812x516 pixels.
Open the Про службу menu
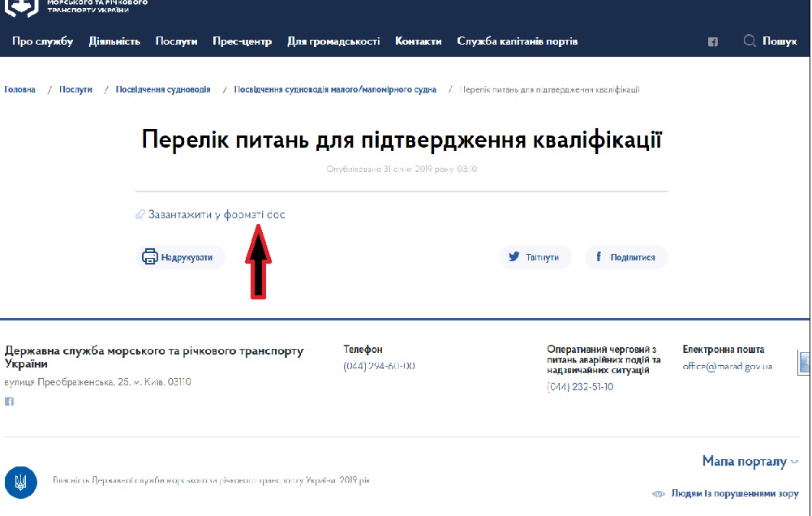point(42,41)
